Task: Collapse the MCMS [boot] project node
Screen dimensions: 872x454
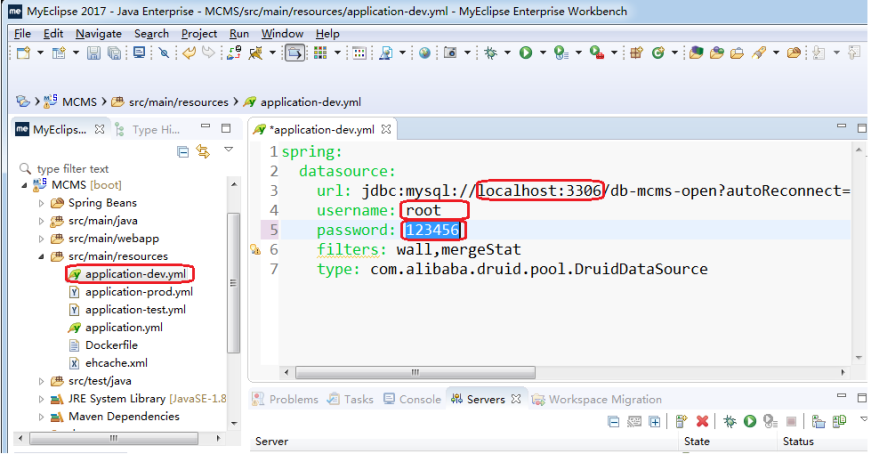Action: pyautogui.click(x=24, y=185)
